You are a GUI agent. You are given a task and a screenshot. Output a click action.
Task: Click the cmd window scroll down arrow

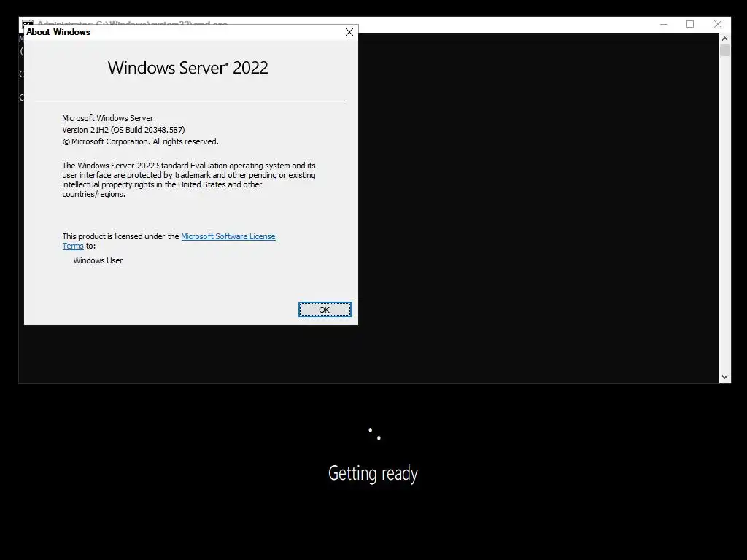[x=724, y=377]
